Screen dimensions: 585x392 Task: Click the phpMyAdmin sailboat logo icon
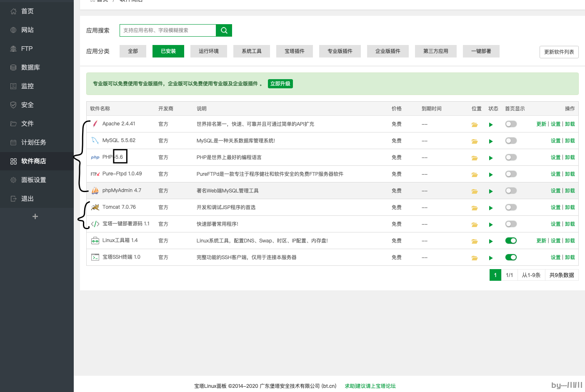pyautogui.click(x=95, y=190)
